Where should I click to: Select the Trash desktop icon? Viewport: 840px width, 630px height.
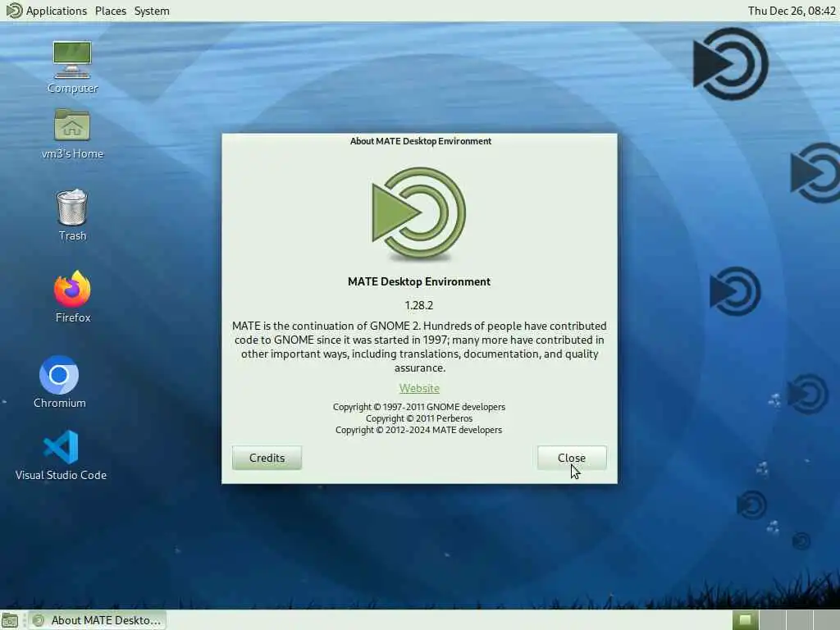point(72,215)
